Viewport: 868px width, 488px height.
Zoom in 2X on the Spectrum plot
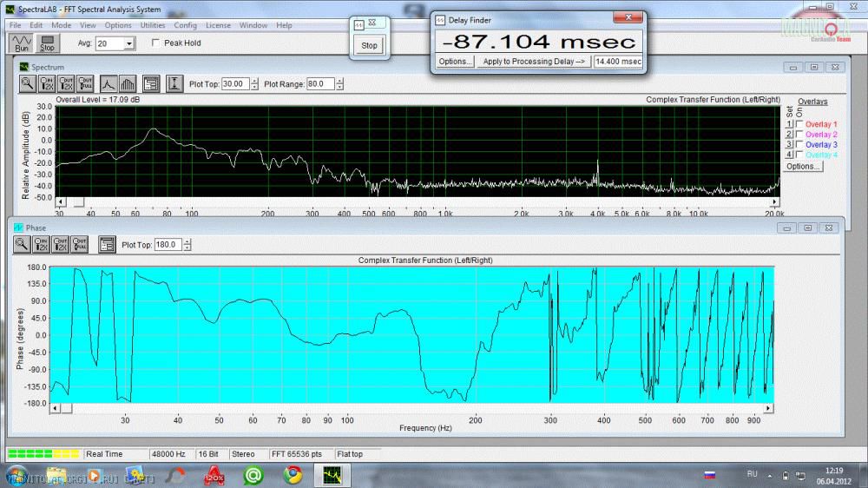pyautogui.click(x=46, y=83)
